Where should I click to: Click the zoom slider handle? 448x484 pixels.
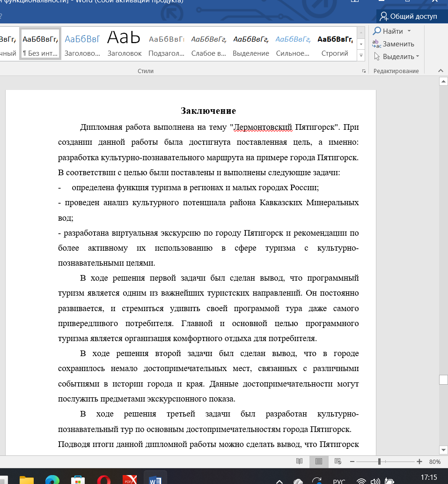click(379, 462)
